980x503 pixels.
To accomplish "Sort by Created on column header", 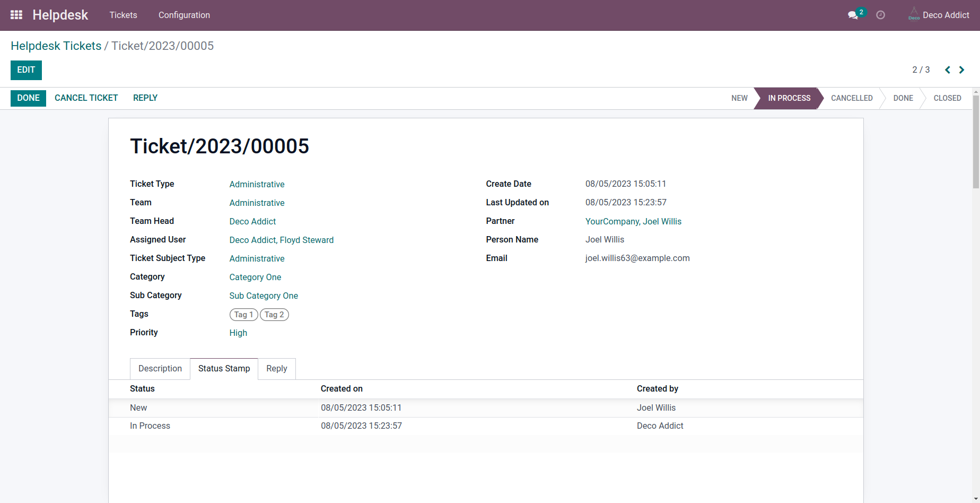I will pos(342,389).
